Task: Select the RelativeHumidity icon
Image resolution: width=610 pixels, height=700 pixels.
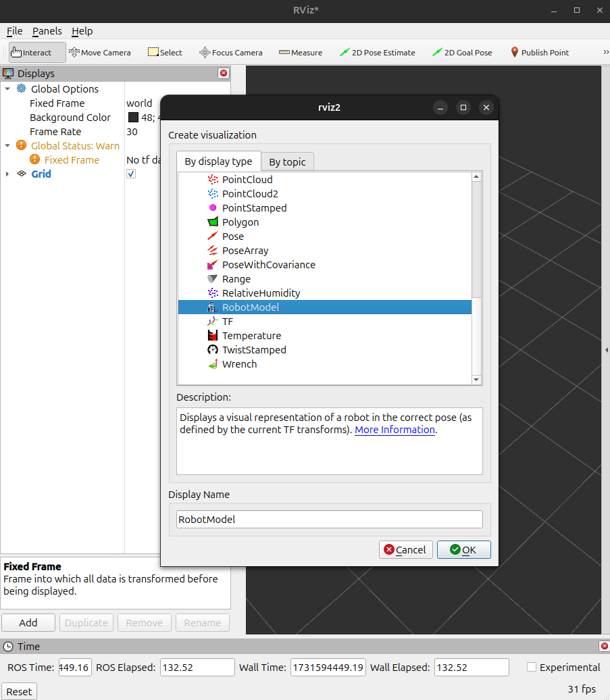Action: point(213,293)
